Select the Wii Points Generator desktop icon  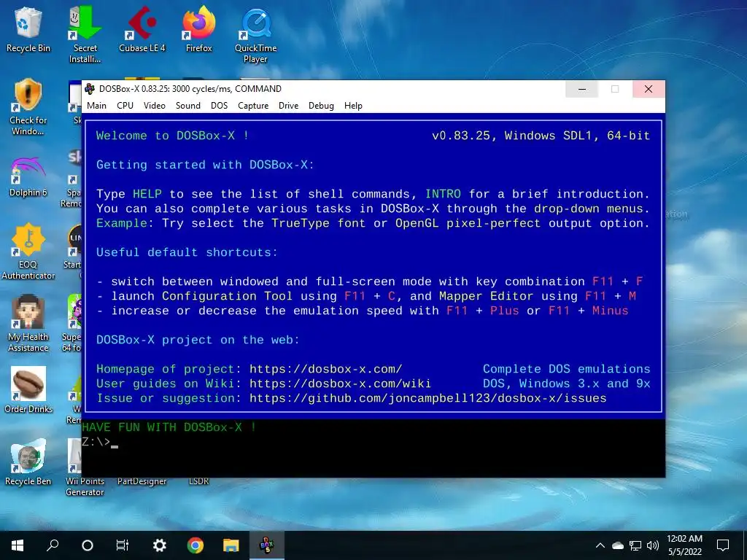pyautogui.click(x=85, y=468)
